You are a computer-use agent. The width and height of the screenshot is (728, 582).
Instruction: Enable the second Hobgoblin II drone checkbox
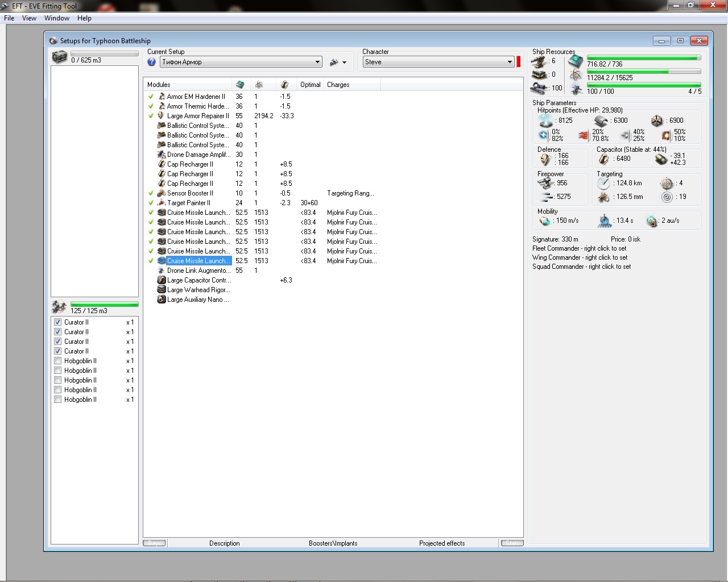[x=57, y=371]
